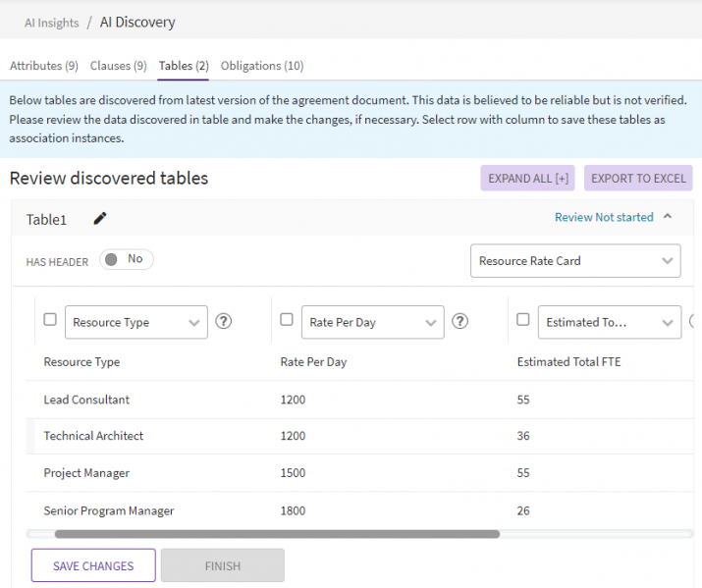Collapse Table1 with the chevron arrow
Viewport: 702px width, 588px height.
click(668, 217)
